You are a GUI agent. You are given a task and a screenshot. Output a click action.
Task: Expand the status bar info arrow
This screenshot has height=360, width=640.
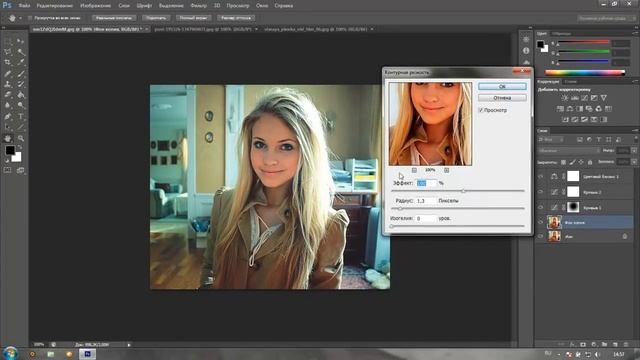[129, 345]
